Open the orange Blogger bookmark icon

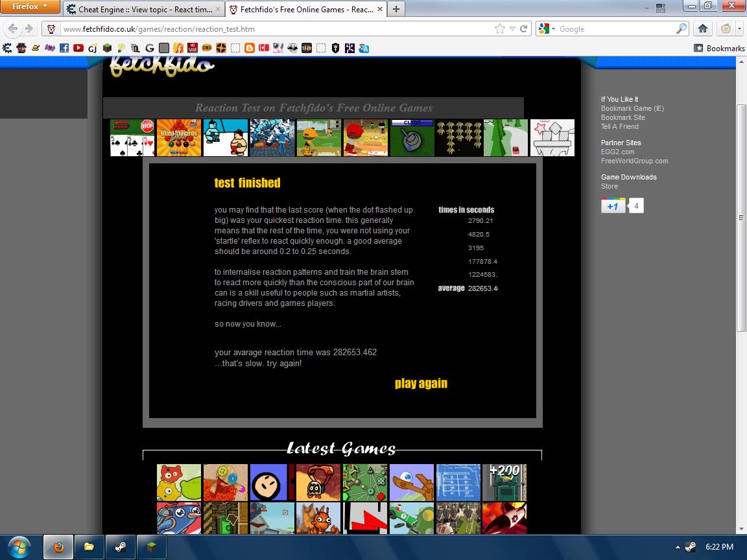click(x=250, y=48)
